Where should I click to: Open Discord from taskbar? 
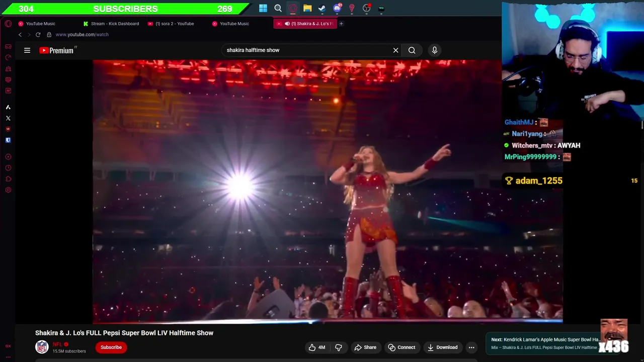337,8
